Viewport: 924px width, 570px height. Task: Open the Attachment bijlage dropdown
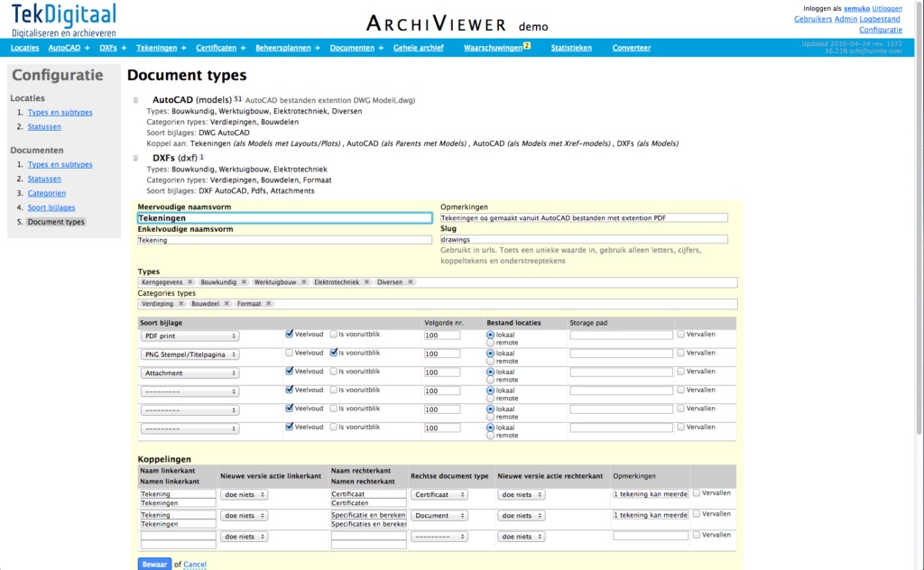[189, 372]
